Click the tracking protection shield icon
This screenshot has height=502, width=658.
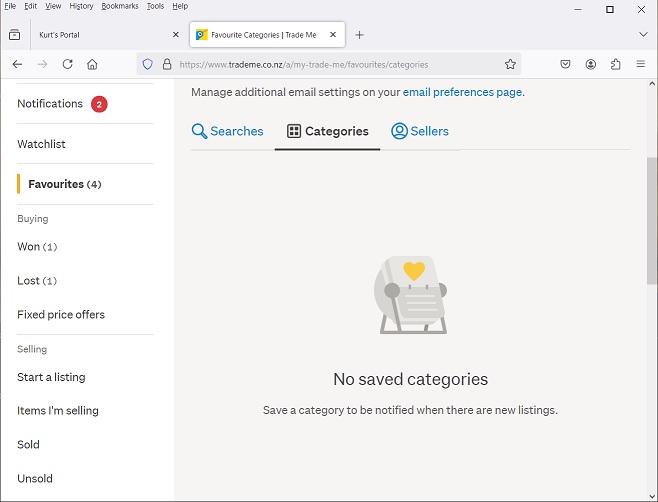(148, 64)
